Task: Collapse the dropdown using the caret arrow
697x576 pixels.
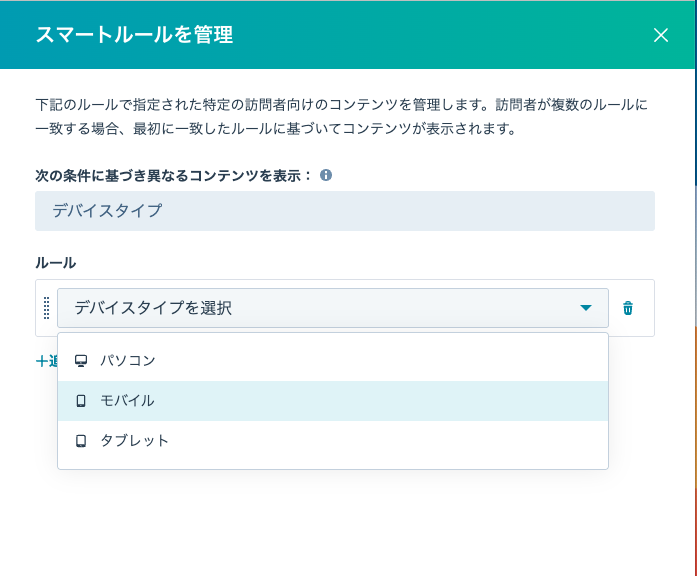Action: click(x=586, y=308)
